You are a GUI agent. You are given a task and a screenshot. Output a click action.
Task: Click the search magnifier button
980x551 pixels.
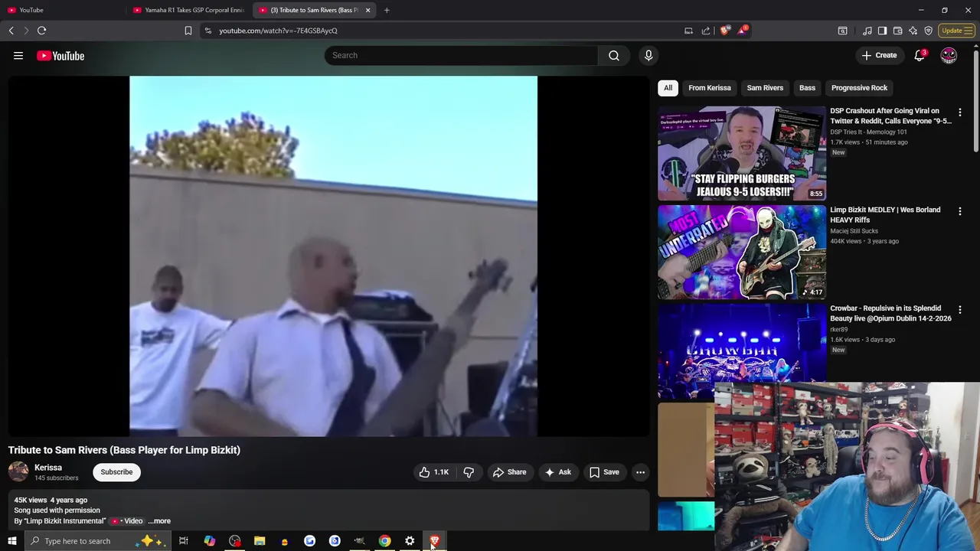[x=614, y=55]
